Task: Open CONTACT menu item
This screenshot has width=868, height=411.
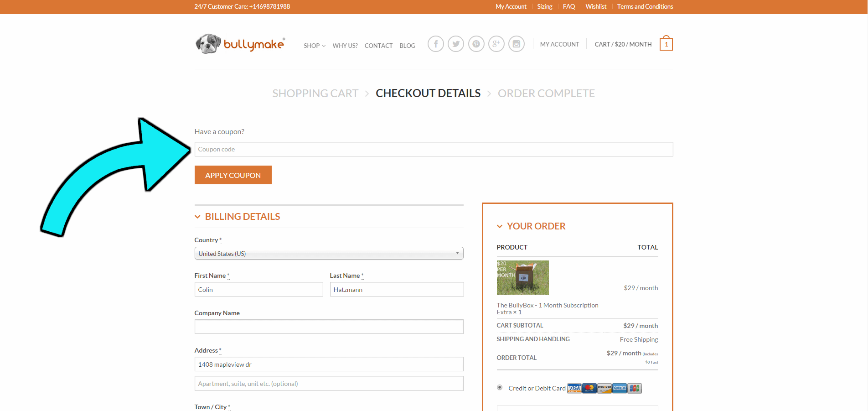Action: point(378,46)
